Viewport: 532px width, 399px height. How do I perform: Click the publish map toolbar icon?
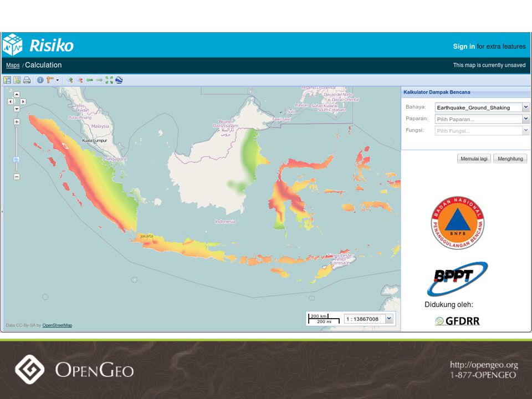click(x=17, y=80)
